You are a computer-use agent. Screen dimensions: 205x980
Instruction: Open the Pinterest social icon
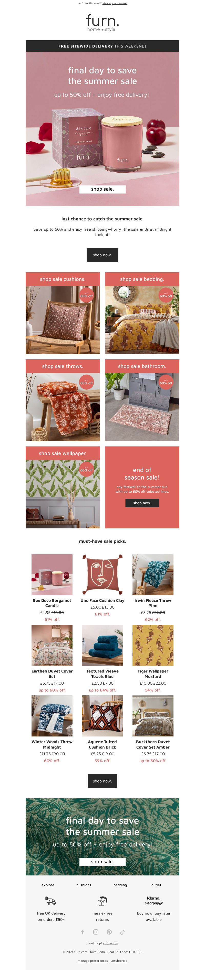click(x=109, y=932)
